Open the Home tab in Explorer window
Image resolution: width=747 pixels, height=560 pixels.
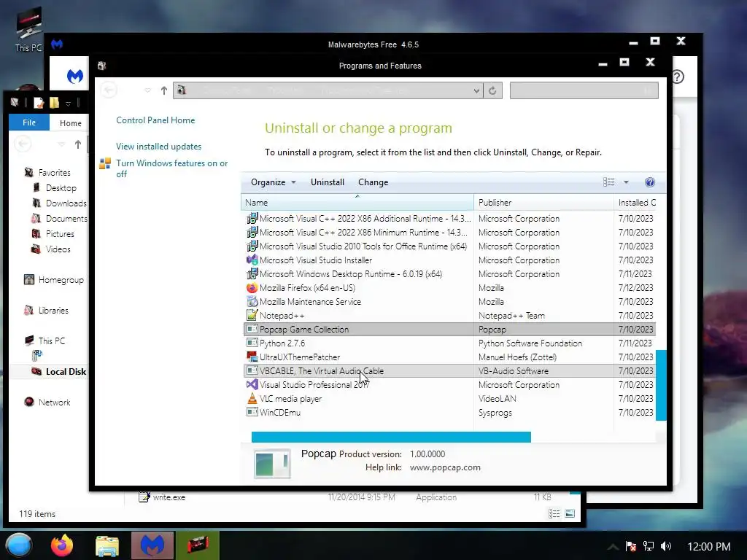71,123
